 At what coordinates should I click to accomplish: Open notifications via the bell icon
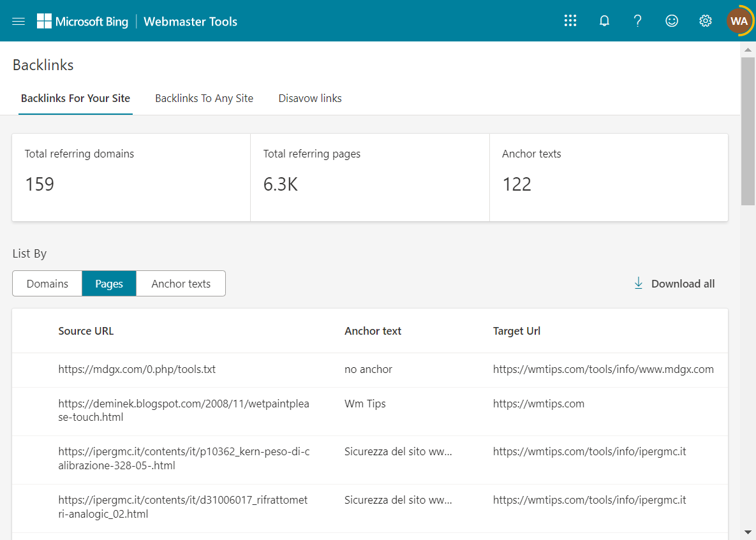tap(604, 20)
